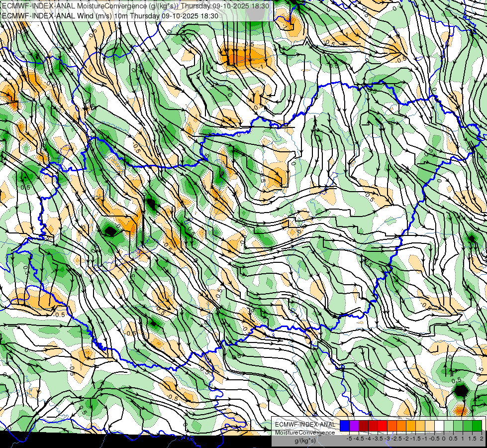Pick the lightest green swatch between 0 and 0.5
Screen dimensions: 487x448
coord(449,426)
